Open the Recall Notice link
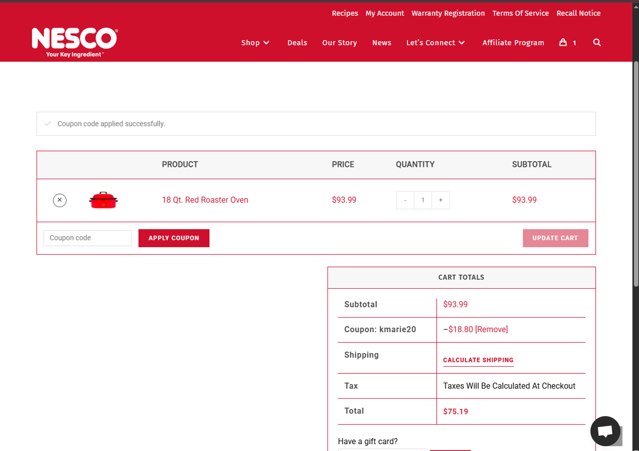The width and height of the screenshot is (639, 451). pos(578,13)
